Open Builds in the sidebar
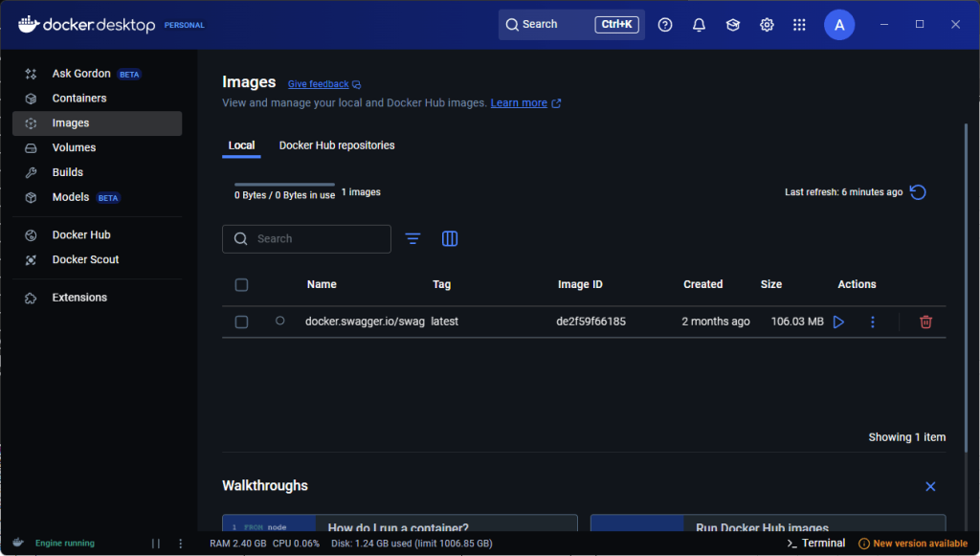This screenshot has width=980, height=556. click(97, 172)
